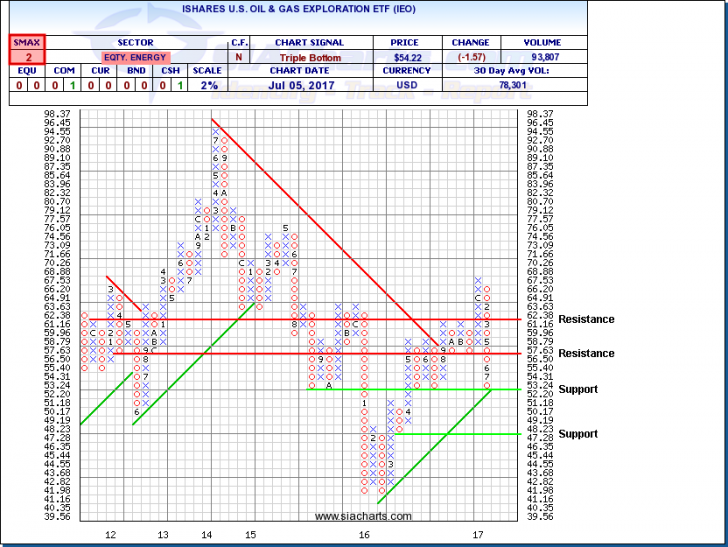
Task: Click the upper Resistance label
Action: tap(586, 320)
